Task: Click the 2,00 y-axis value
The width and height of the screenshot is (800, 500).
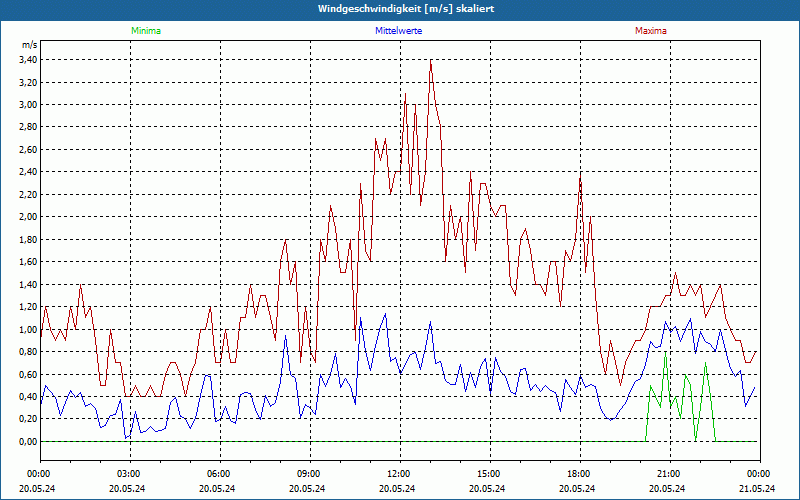Action: 28,217
